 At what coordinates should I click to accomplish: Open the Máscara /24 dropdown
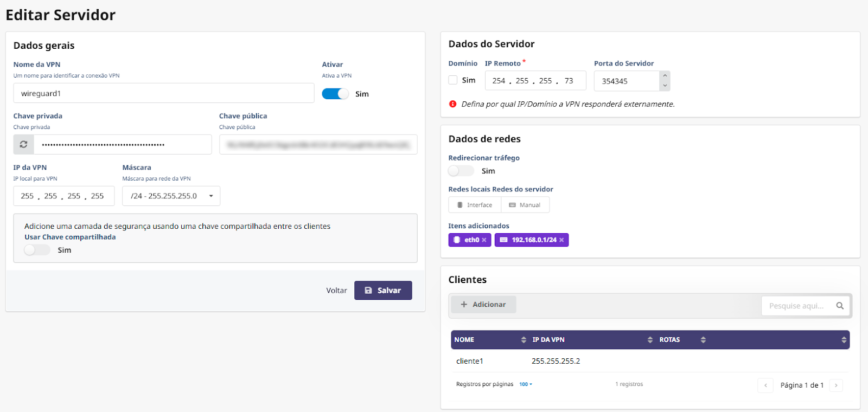point(171,196)
